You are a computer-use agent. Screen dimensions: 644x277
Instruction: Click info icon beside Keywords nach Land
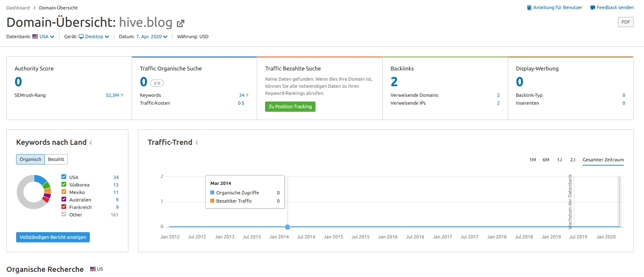click(91, 142)
